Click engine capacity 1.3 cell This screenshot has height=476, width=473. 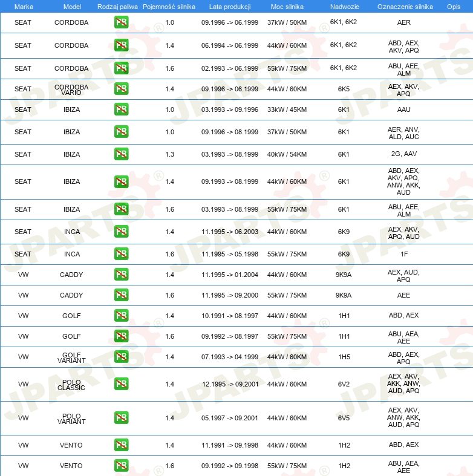point(170,154)
